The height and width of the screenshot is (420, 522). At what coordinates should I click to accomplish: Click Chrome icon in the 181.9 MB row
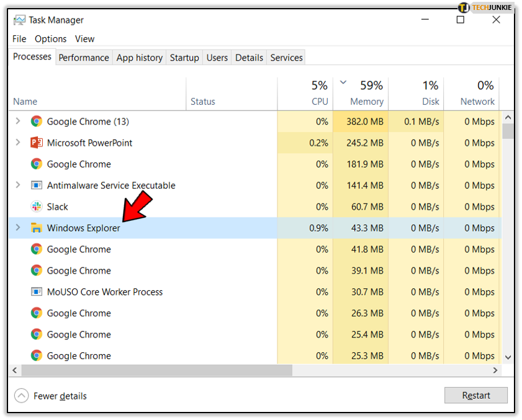point(37,164)
